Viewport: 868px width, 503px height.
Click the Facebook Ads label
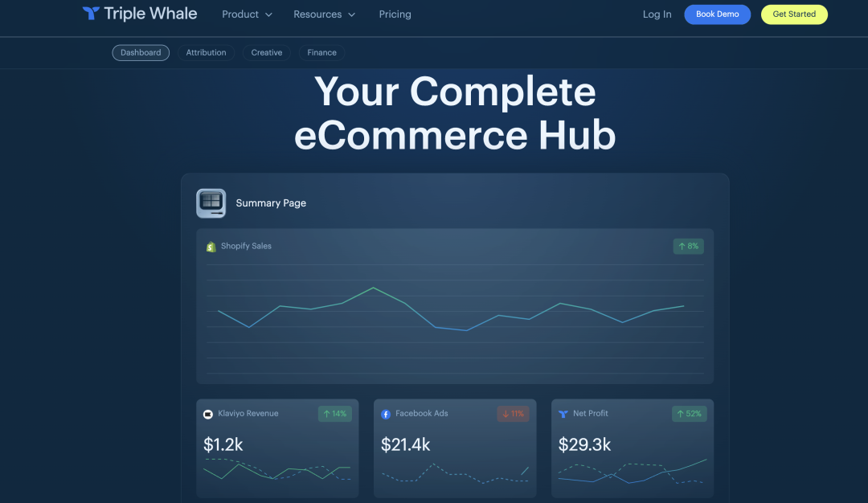tap(421, 413)
